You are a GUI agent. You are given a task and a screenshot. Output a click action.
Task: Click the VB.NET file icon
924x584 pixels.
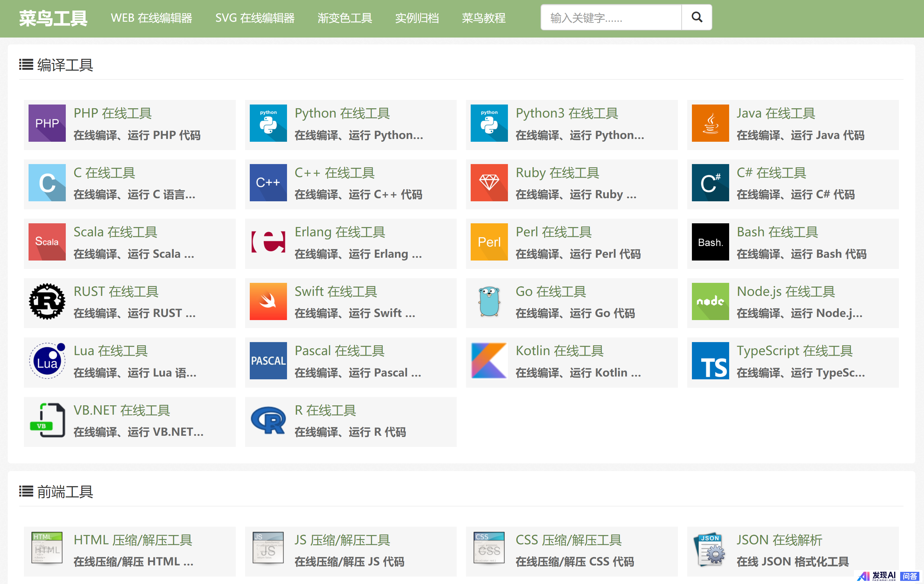tap(47, 420)
